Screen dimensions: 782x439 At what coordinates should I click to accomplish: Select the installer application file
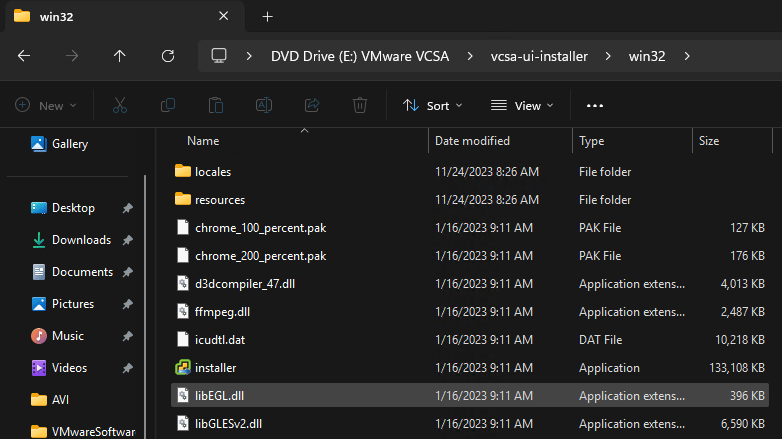point(215,368)
